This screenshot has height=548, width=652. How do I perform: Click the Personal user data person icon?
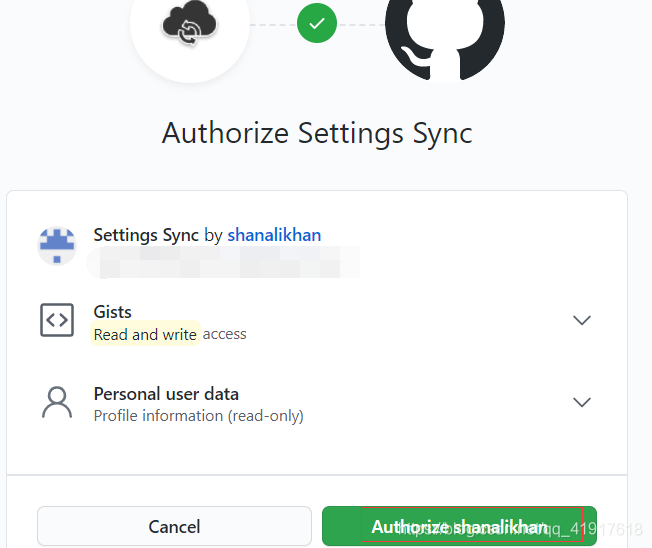pyautogui.click(x=57, y=402)
